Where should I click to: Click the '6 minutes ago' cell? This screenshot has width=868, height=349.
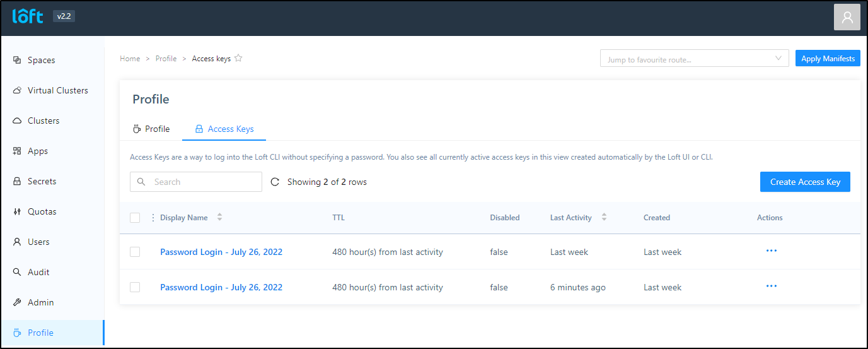[x=578, y=287]
